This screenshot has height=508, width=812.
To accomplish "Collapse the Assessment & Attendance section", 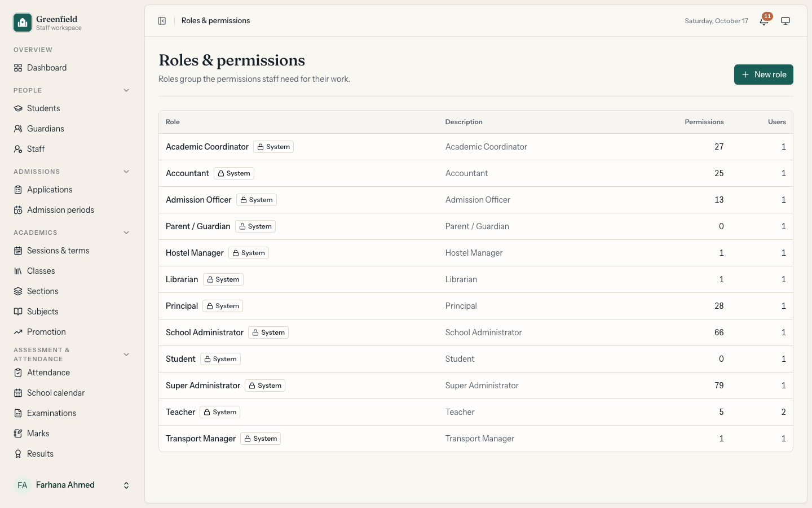I will pyautogui.click(x=126, y=354).
